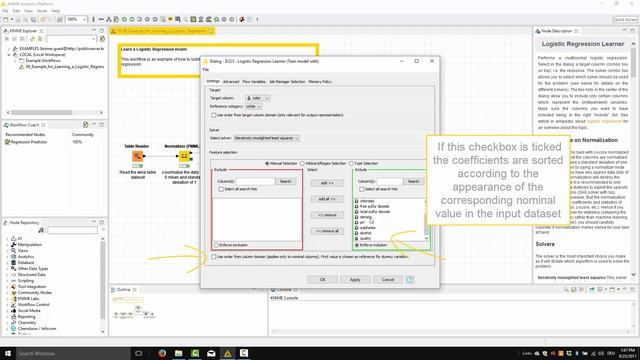Viewport: 640px width, 360px height.
Task: Click the Analytics category icon
Action: pyautogui.click(x=13, y=256)
